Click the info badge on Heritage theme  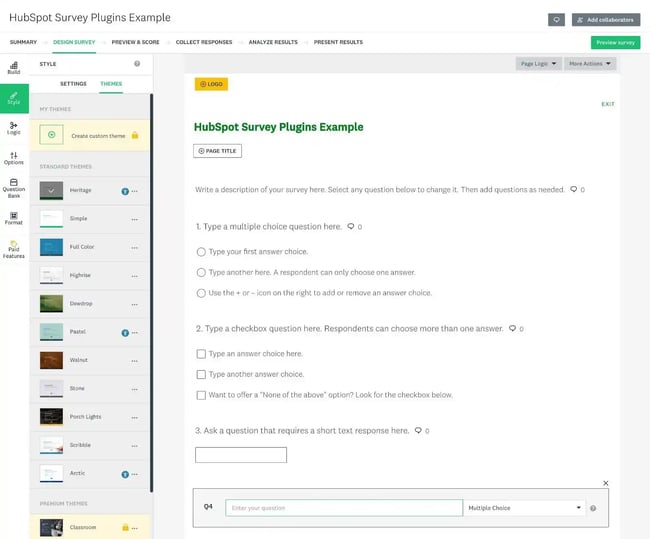point(125,191)
